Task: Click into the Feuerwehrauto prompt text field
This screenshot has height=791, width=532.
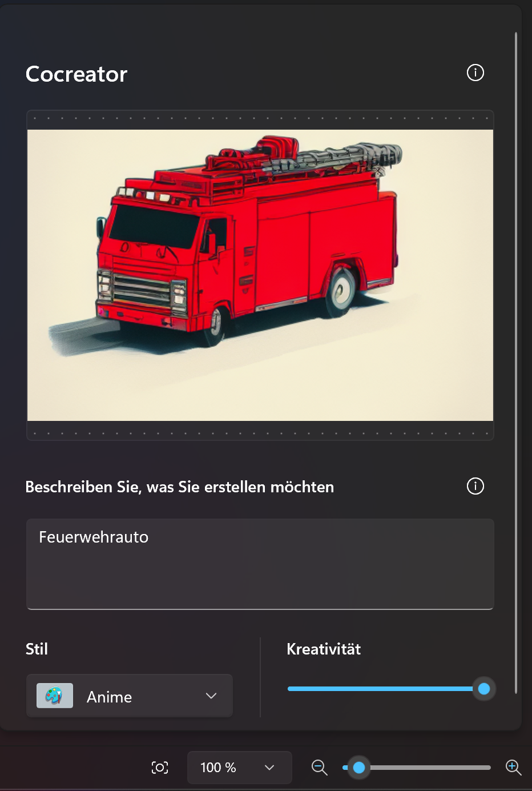Action: pyautogui.click(x=260, y=564)
